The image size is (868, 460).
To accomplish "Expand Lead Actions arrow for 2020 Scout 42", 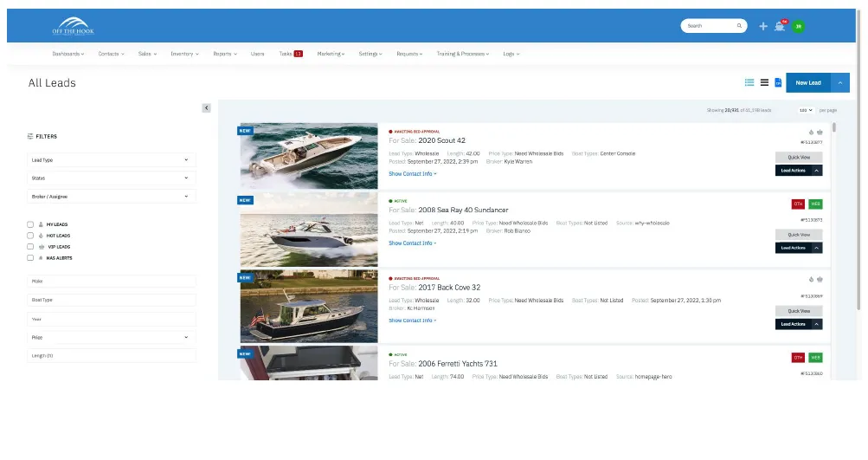I will [817, 171].
